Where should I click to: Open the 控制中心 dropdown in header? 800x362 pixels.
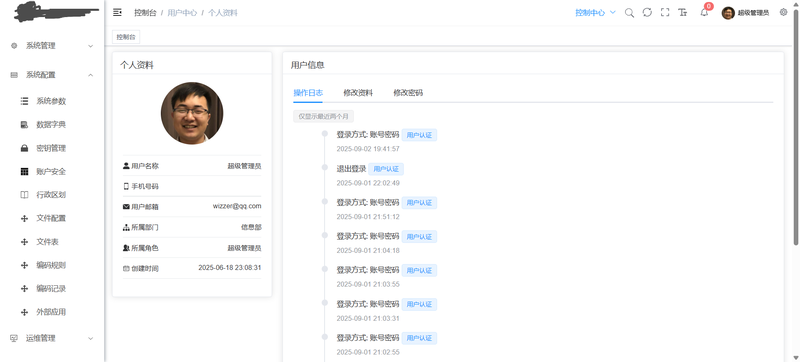(595, 13)
